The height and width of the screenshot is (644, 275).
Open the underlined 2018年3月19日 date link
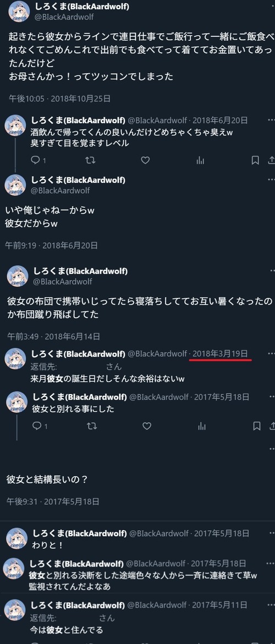coord(221,353)
